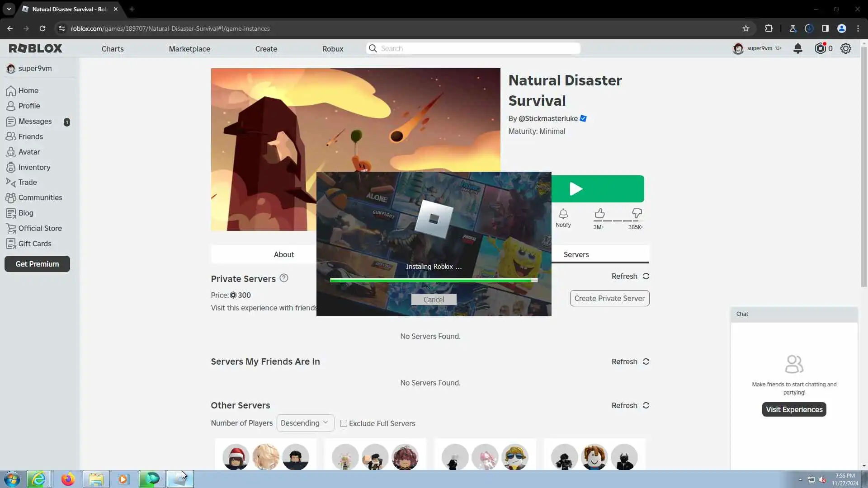Click the notifications bell icon
The width and height of the screenshot is (868, 488).
[x=797, y=48]
